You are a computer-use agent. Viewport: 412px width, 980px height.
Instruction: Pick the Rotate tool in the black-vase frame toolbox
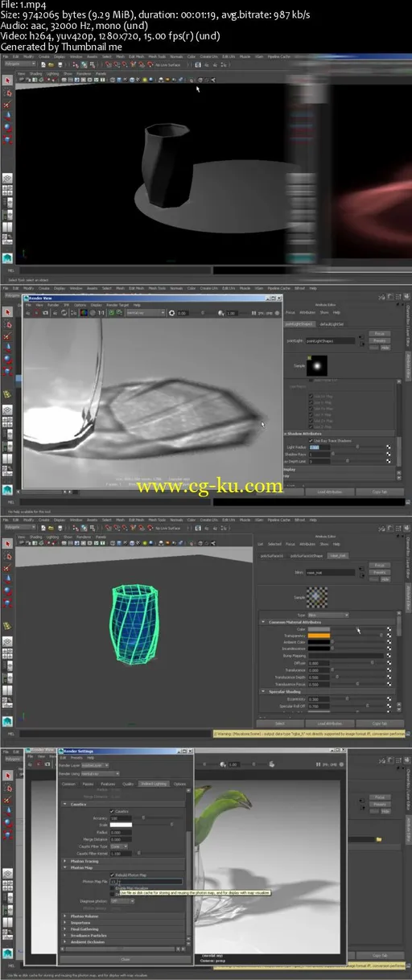[7, 126]
